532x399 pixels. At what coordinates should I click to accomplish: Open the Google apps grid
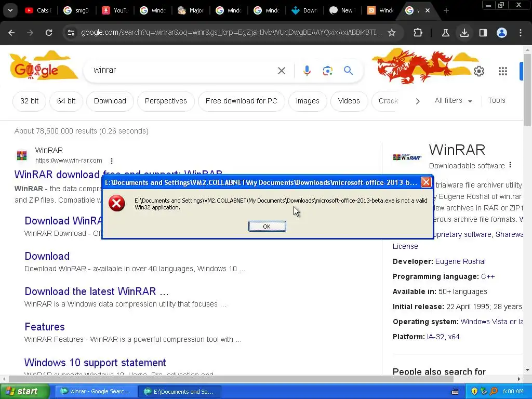click(503, 71)
